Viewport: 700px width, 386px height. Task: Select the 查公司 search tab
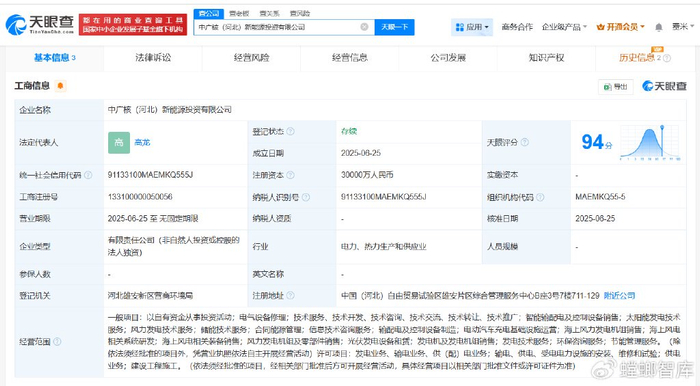pyautogui.click(x=208, y=13)
